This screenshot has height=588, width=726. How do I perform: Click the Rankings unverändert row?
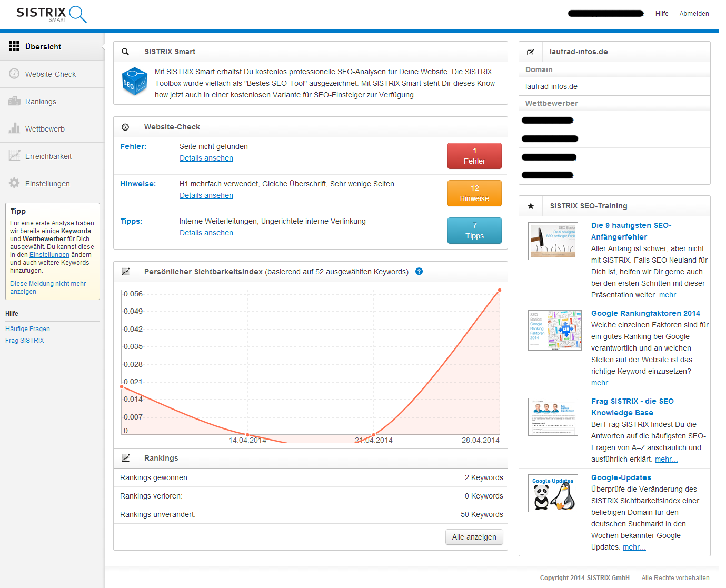311,514
